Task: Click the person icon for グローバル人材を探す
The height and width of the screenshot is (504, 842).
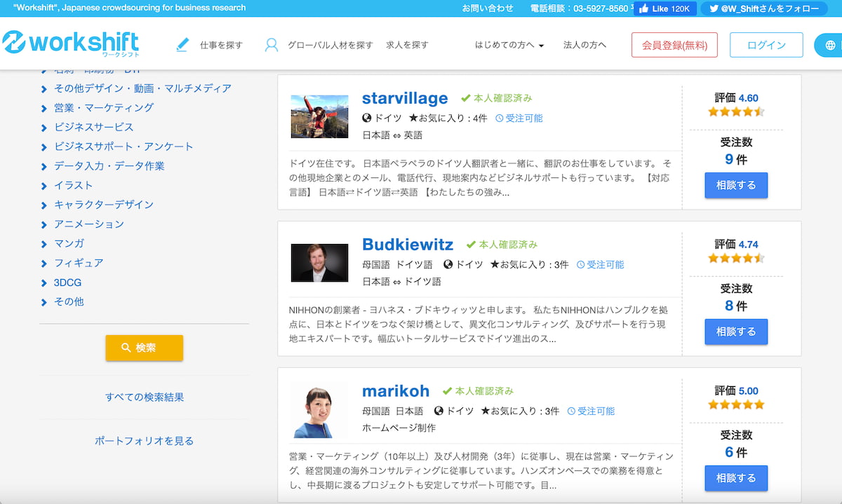Action: [272, 45]
